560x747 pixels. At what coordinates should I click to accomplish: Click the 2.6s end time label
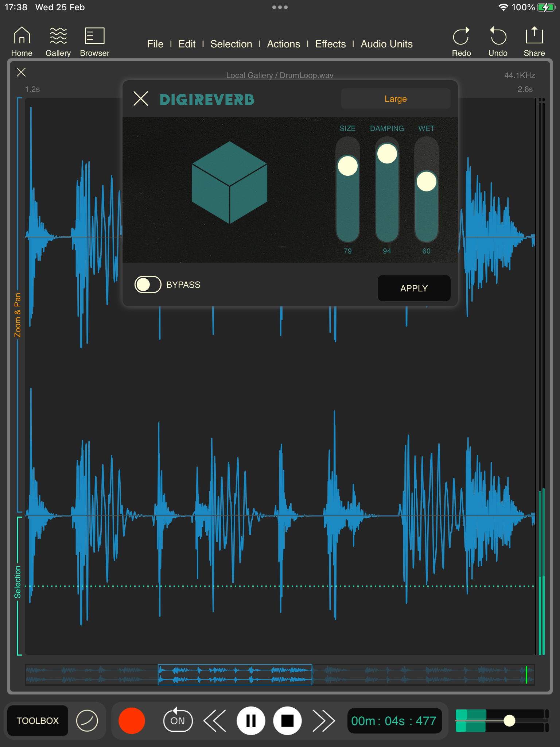525,89
